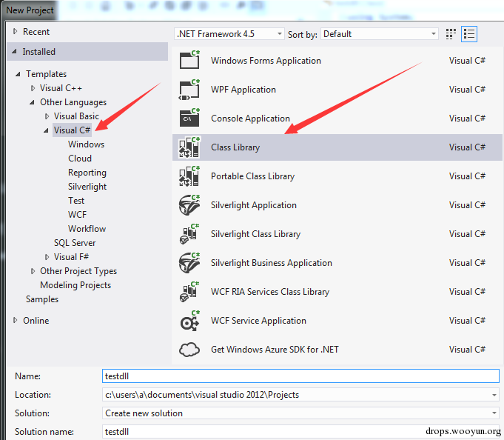Switch templates to medium list view

pos(469,34)
